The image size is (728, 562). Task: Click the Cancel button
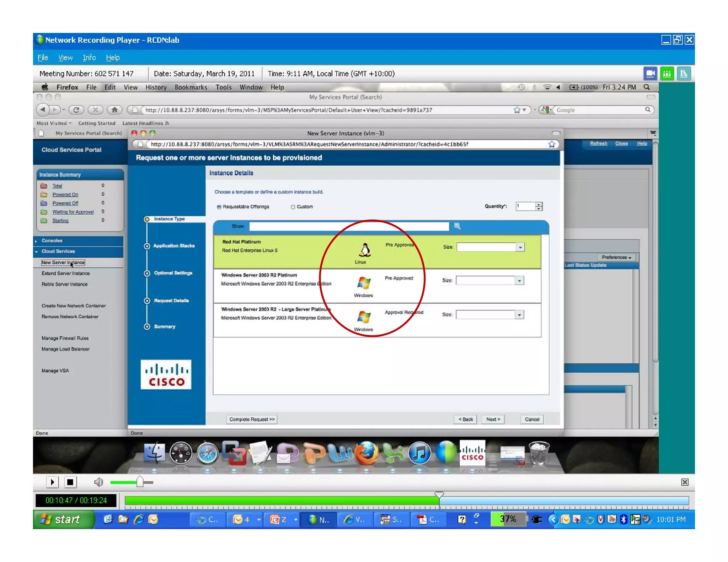532,419
